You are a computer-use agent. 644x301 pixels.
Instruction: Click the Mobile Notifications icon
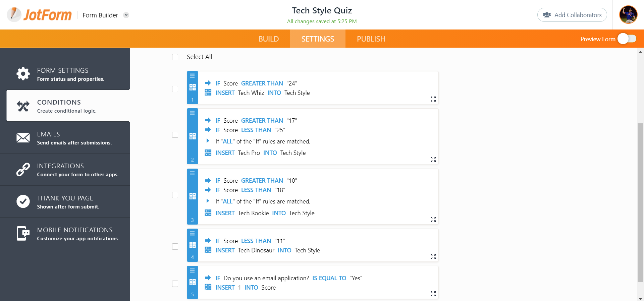pyautogui.click(x=23, y=233)
